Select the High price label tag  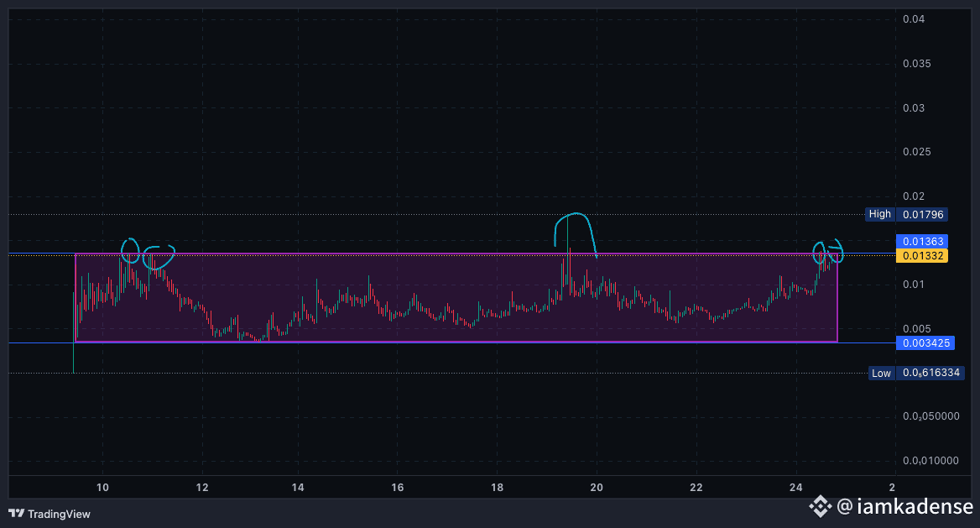[880, 214]
